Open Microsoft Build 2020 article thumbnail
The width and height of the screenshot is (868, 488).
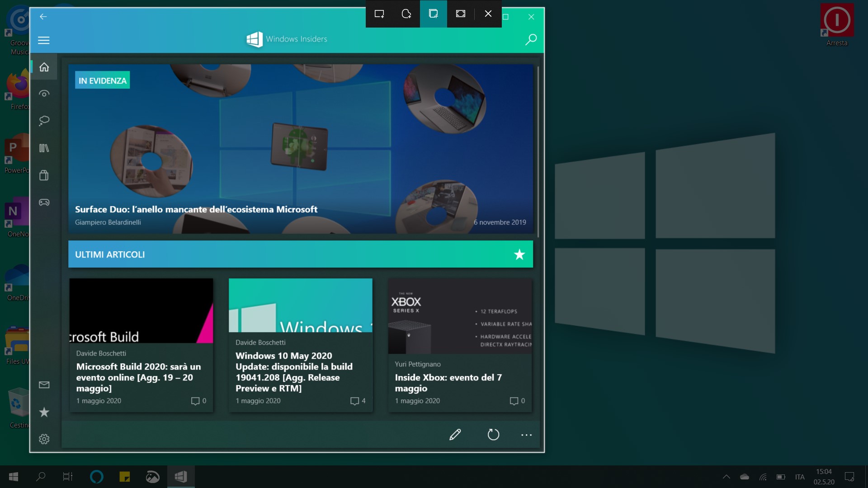[x=141, y=311]
